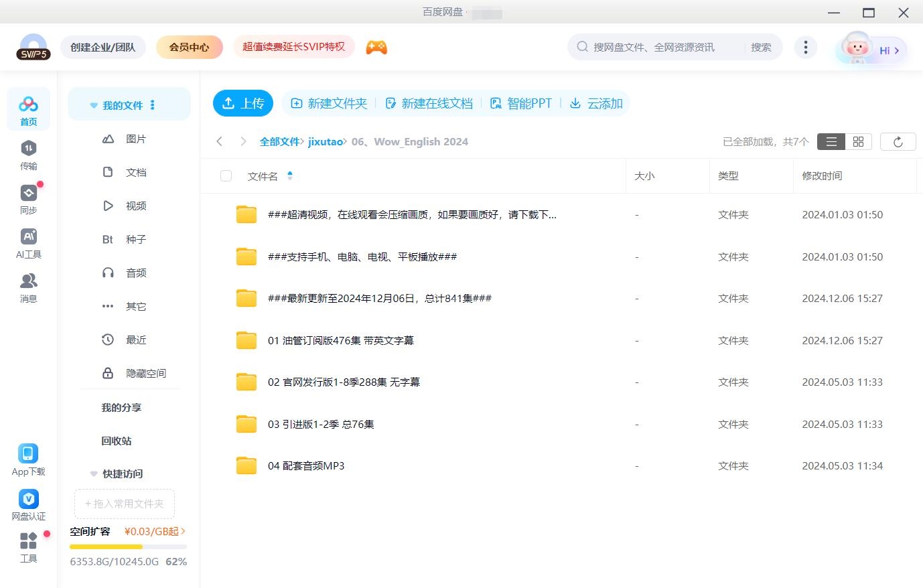Click the storage usage progress bar
The height and width of the screenshot is (588, 923).
click(128, 546)
